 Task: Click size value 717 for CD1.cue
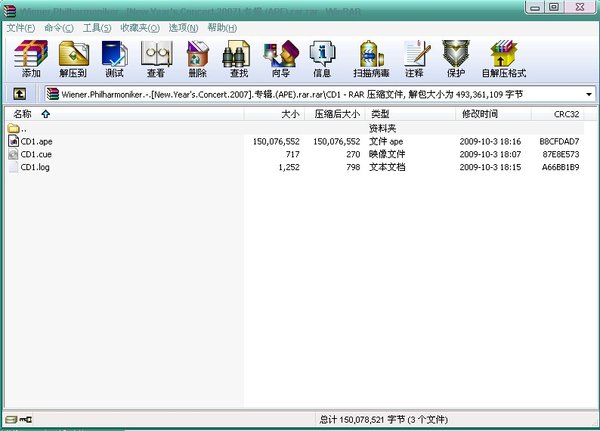pos(292,154)
